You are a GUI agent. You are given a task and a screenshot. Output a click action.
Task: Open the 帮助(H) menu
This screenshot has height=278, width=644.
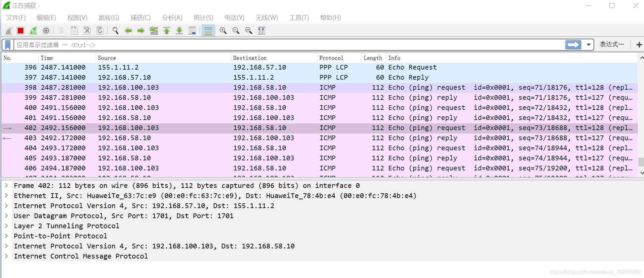pos(330,18)
